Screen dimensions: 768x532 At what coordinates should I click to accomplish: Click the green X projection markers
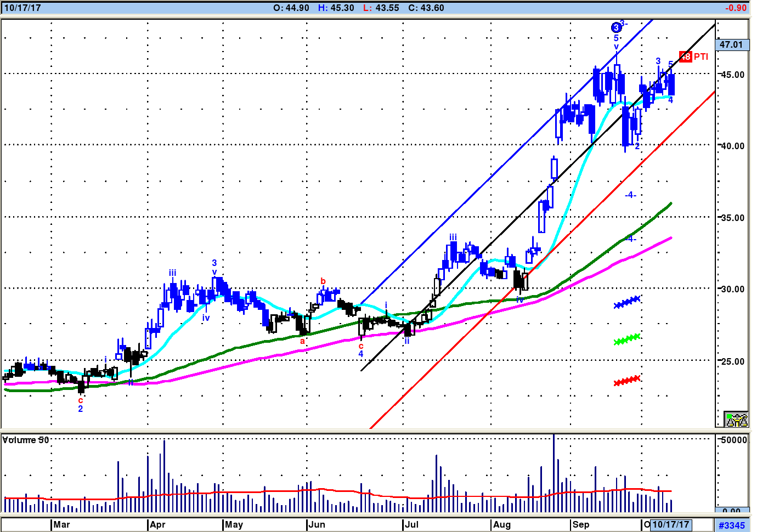coord(627,339)
